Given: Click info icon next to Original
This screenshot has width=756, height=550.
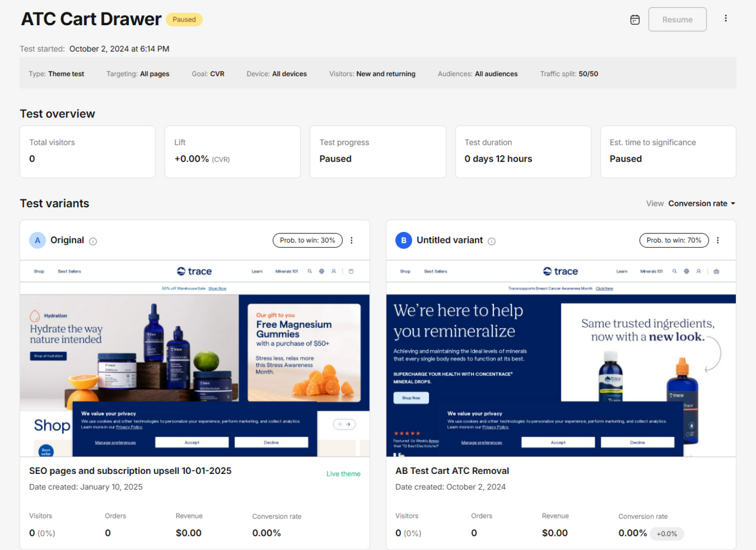Looking at the screenshot, I should [x=93, y=241].
